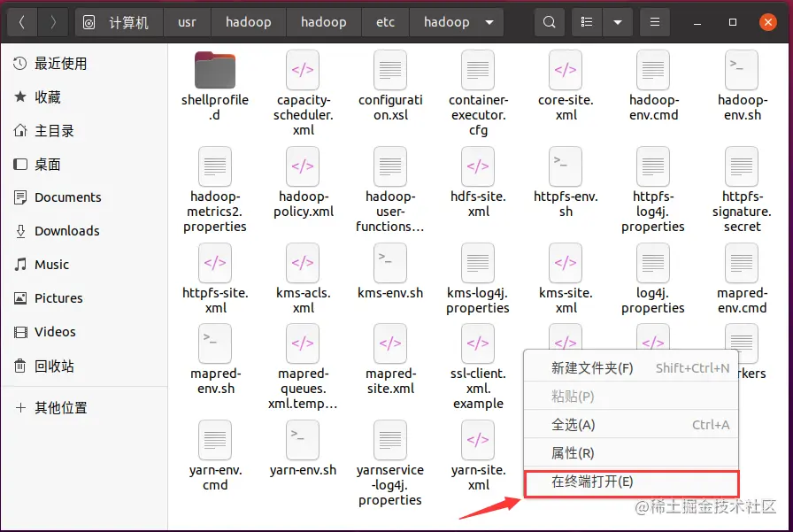Image resolution: width=793 pixels, height=532 pixels.
Task: Select yarnservice-log4j.properties file icon
Action: pos(390,440)
